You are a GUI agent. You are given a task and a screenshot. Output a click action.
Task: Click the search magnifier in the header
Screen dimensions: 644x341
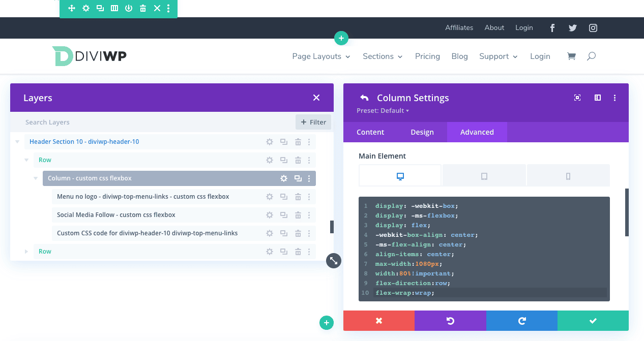point(591,56)
